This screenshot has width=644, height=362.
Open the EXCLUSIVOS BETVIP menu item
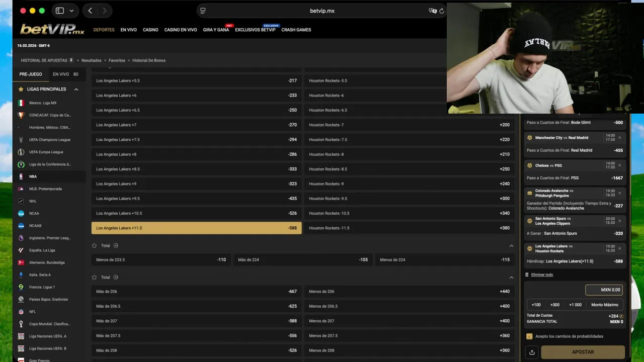click(255, 30)
